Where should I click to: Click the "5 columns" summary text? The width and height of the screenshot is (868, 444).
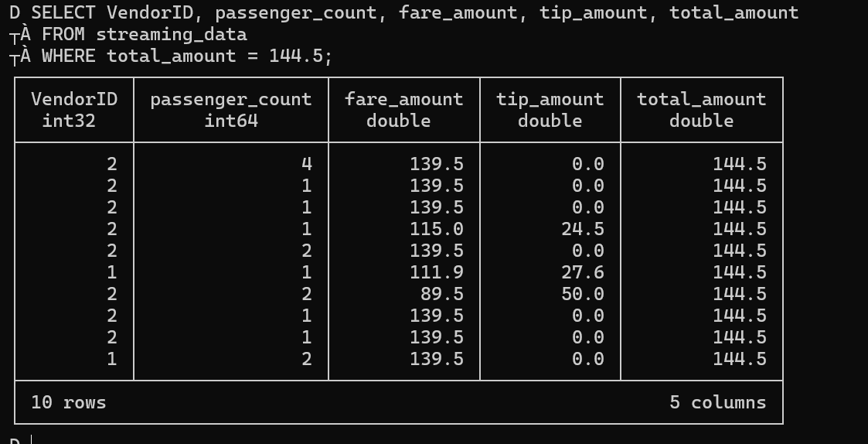click(717, 402)
